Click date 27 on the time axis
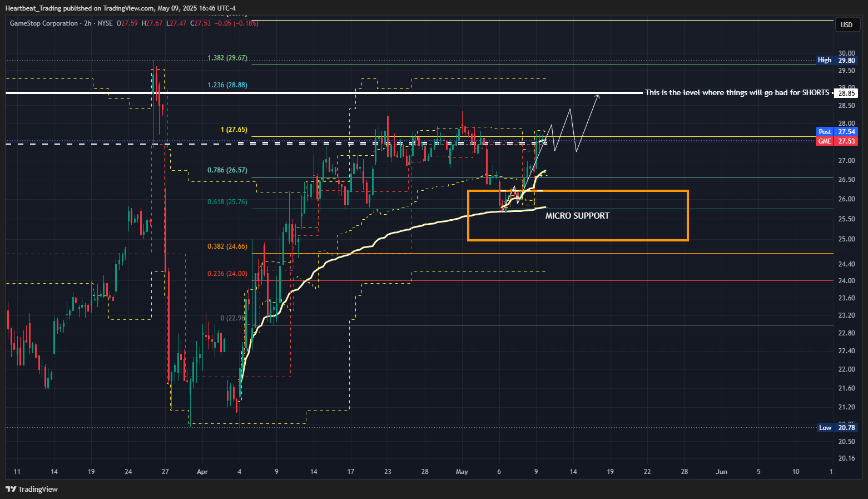868x499 pixels. [x=165, y=472]
